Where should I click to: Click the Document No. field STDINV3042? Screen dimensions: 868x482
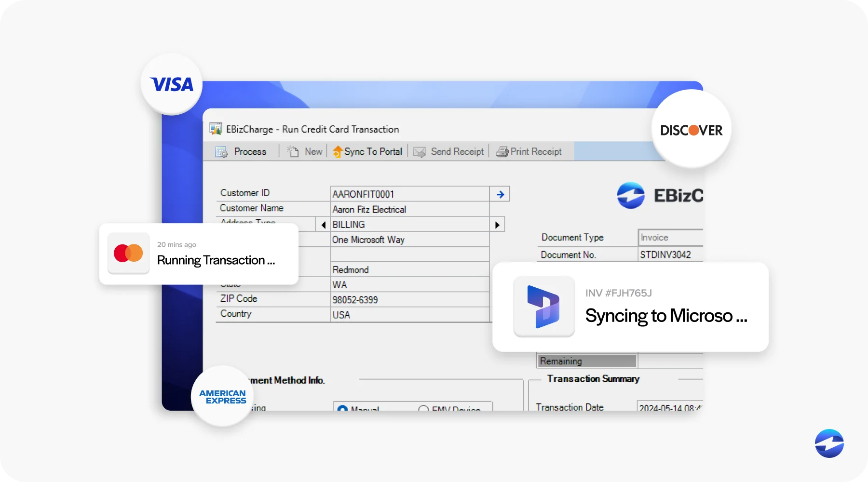[671, 254]
